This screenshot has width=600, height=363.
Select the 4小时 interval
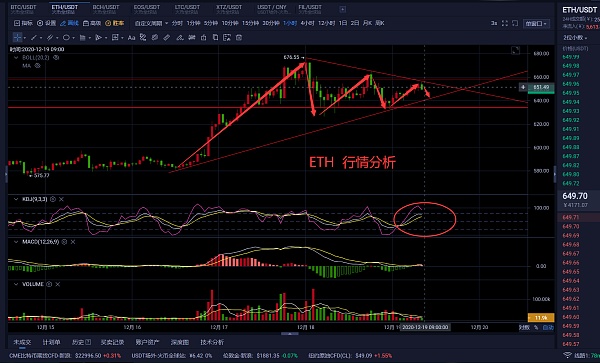click(307, 23)
